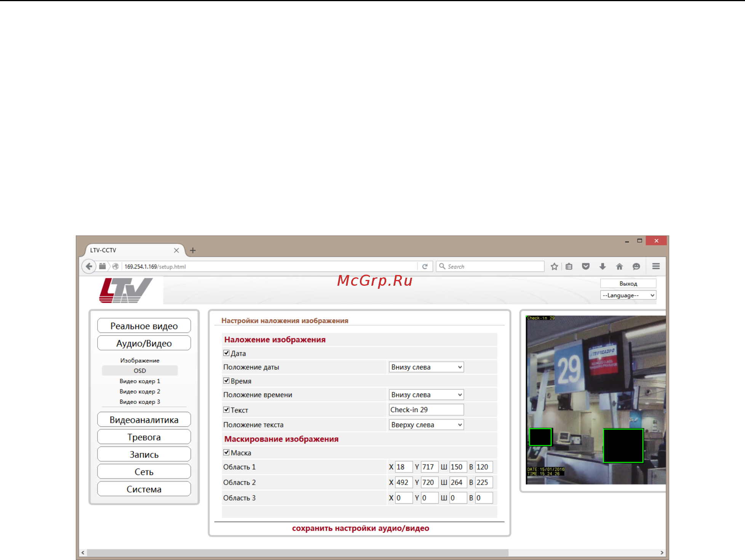Screen dimensions: 745x560
Task: Open the Видеоаналитика menu
Action: click(144, 419)
